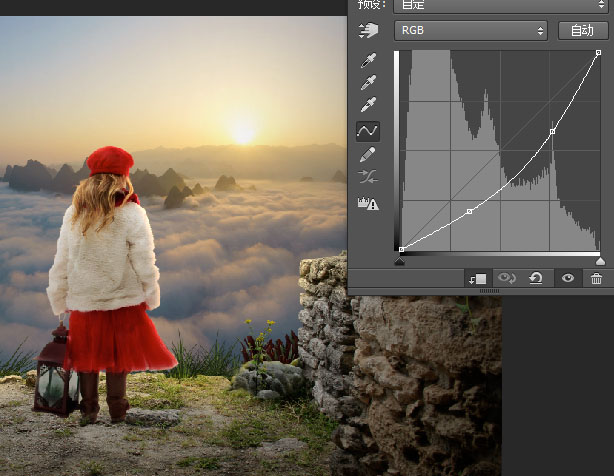Click the Auto (自动) button
This screenshot has height=476, width=614.
point(583,31)
